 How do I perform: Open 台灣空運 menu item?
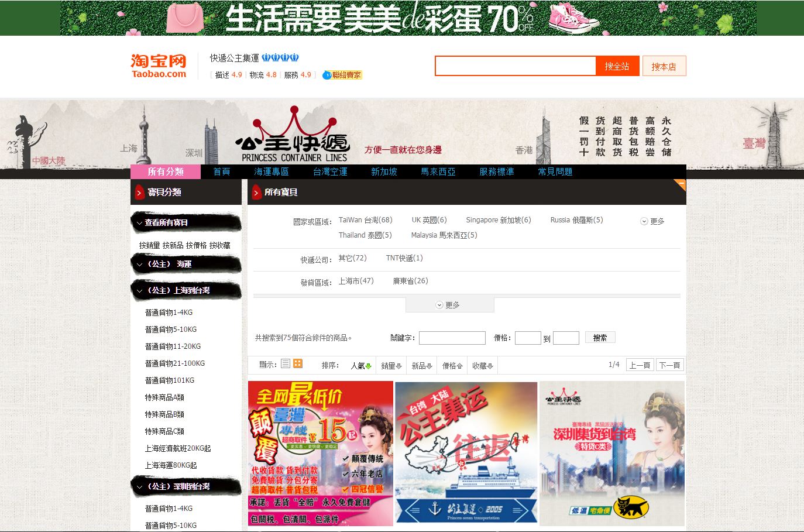pos(330,171)
